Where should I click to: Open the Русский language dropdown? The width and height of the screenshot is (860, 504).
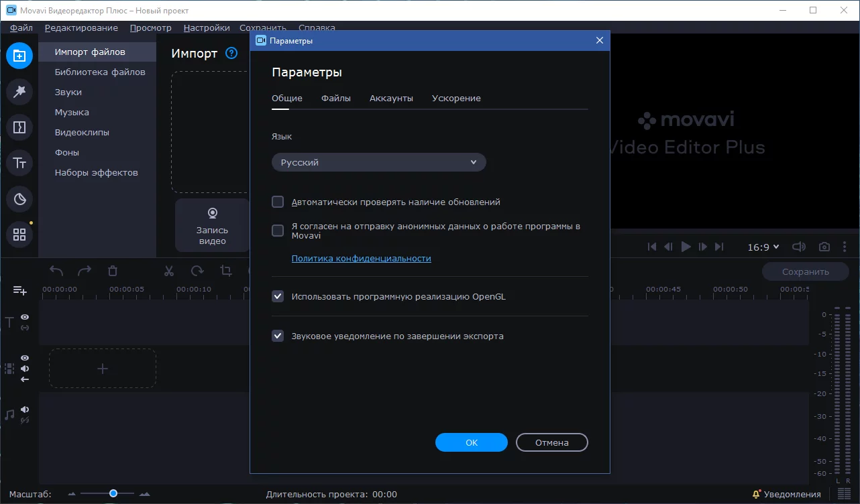coord(379,162)
